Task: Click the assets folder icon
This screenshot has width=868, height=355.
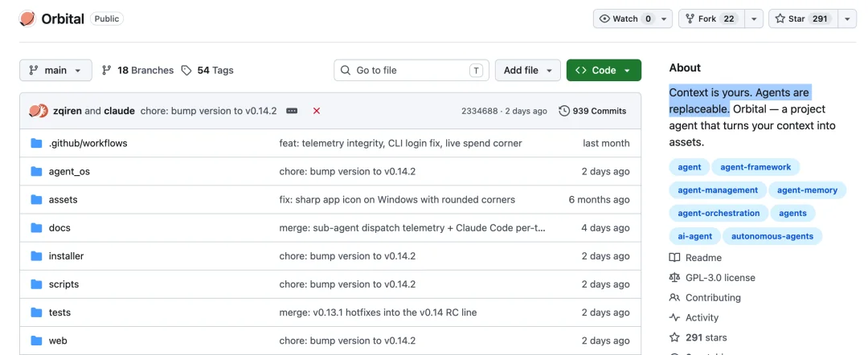Action: [x=36, y=200]
